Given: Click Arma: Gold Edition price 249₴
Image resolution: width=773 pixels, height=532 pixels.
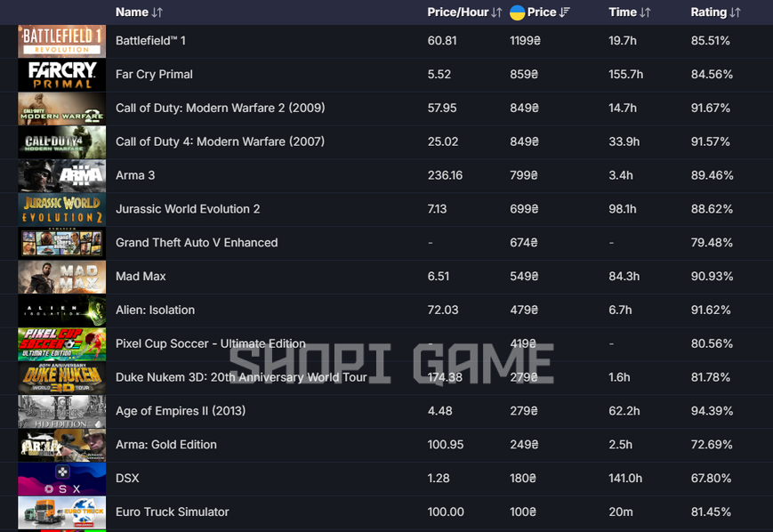Looking at the screenshot, I should [524, 445].
